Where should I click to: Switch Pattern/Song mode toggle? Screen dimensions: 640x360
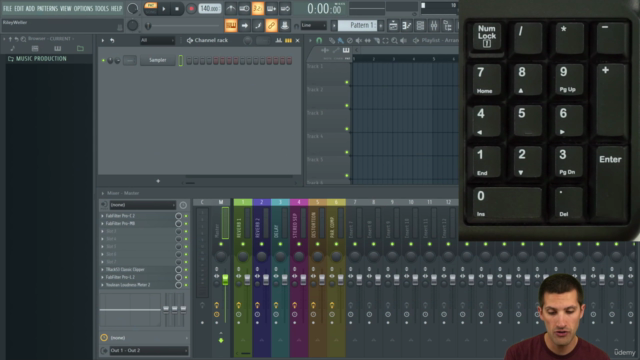tap(151, 8)
